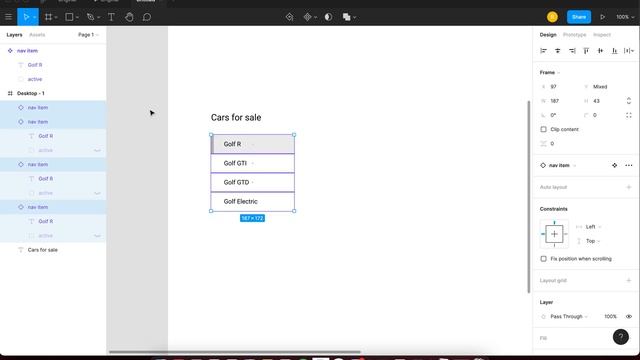Toggle layer visibility eye icon
The image size is (640, 360).
(x=629, y=316)
